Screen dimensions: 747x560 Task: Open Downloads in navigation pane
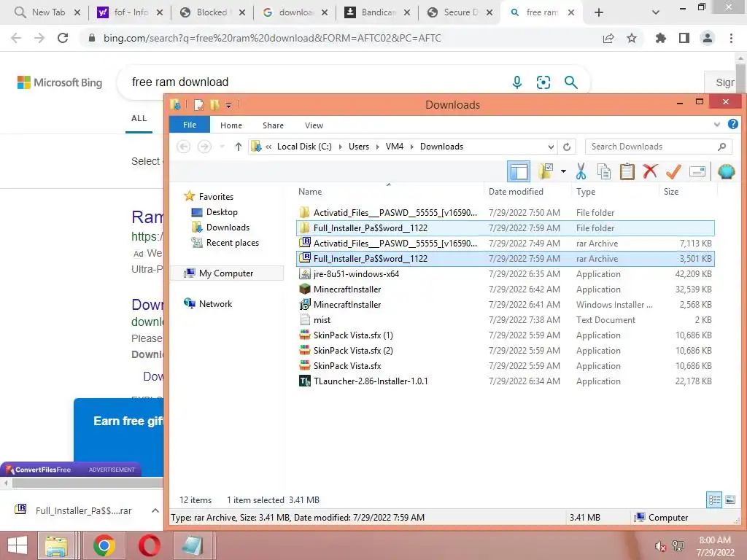click(x=228, y=227)
